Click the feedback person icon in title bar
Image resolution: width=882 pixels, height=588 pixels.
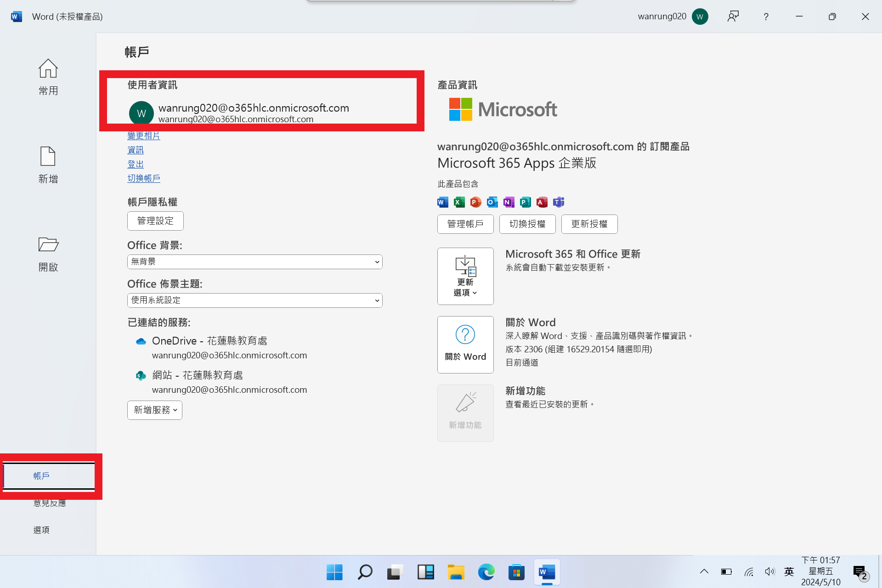733,17
